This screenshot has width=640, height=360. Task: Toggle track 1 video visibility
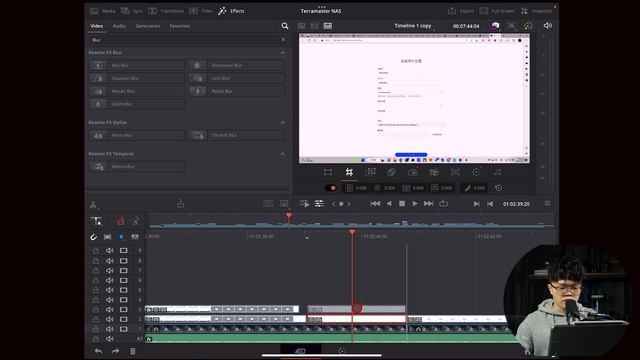(x=123, y=329)
